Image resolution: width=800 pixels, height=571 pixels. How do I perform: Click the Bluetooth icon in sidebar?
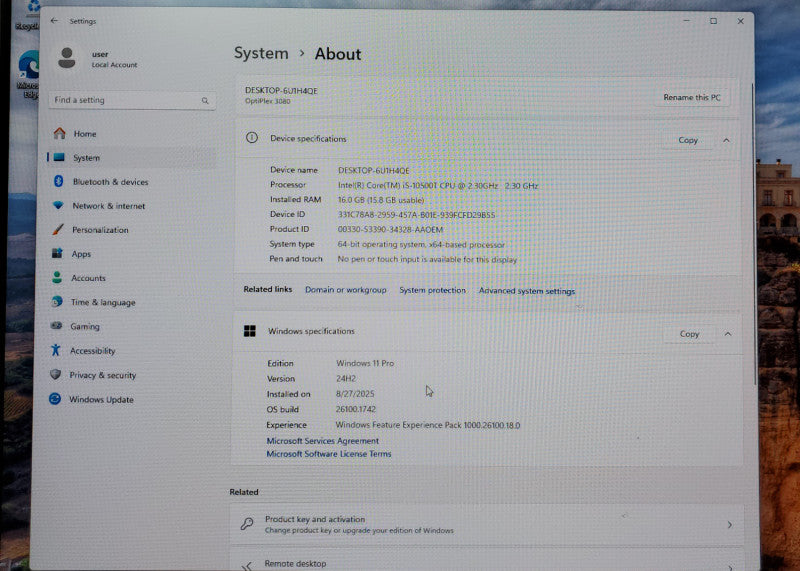tap(58, 181)
